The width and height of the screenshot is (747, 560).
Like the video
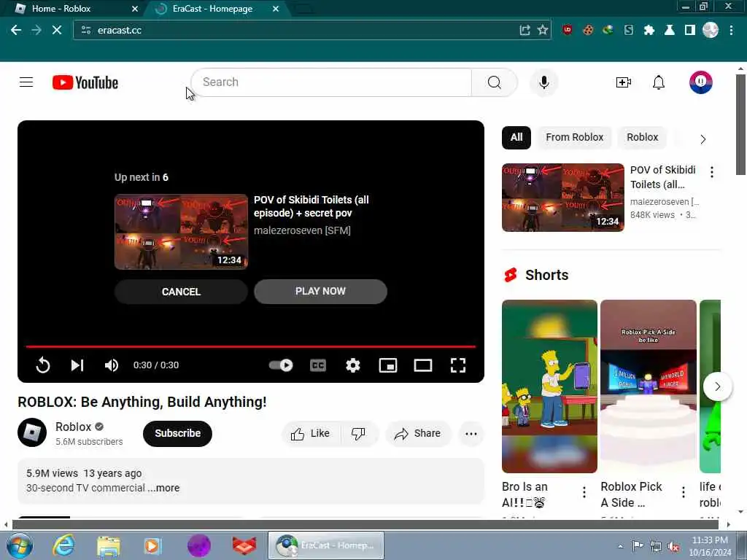pos(311,433)
